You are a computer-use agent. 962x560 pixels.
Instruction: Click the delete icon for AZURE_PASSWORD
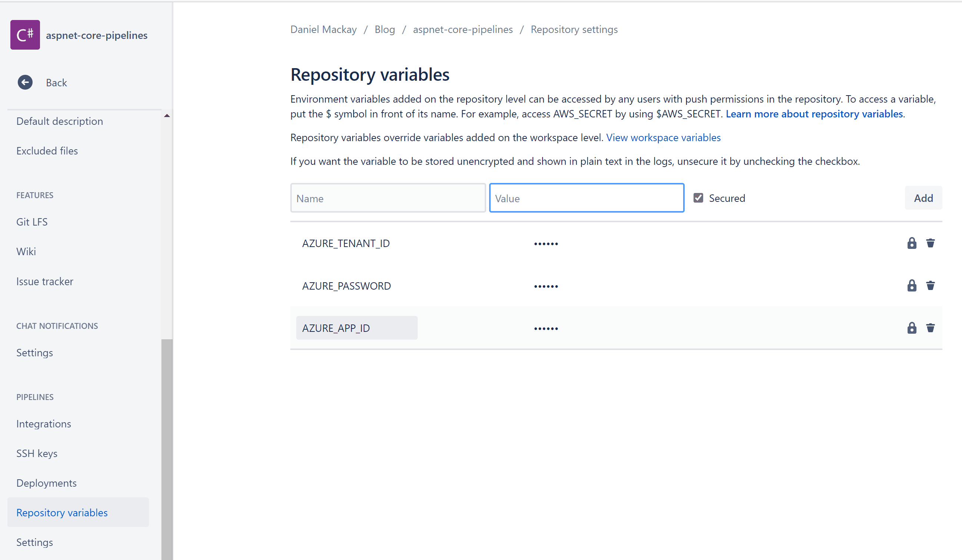click(x=931, y=285)
